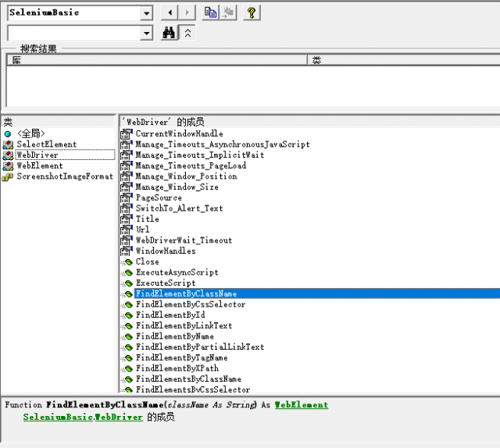Select <全局> in the class list
This screenshot has height=448, width=500.
(x=30, y=134)
